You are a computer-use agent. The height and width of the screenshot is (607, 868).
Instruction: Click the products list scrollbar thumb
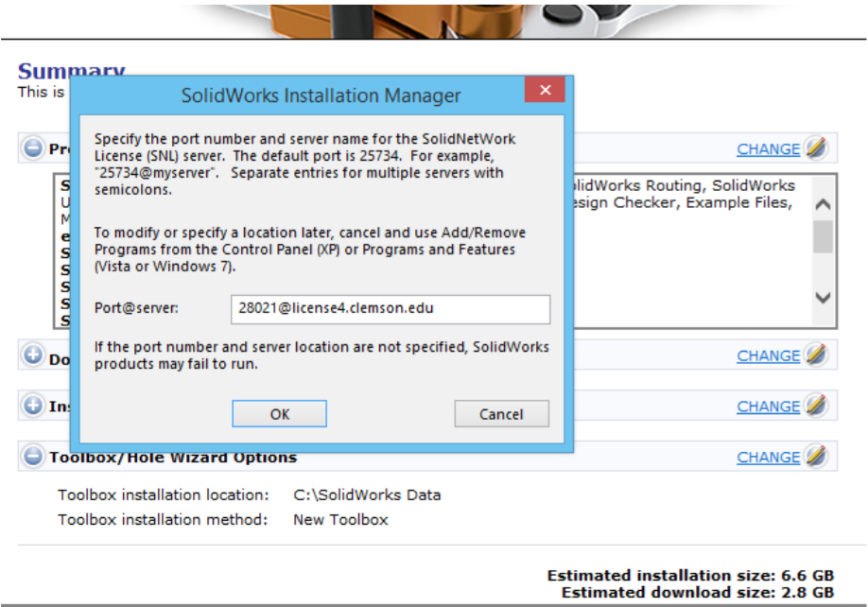pos(824,236)
